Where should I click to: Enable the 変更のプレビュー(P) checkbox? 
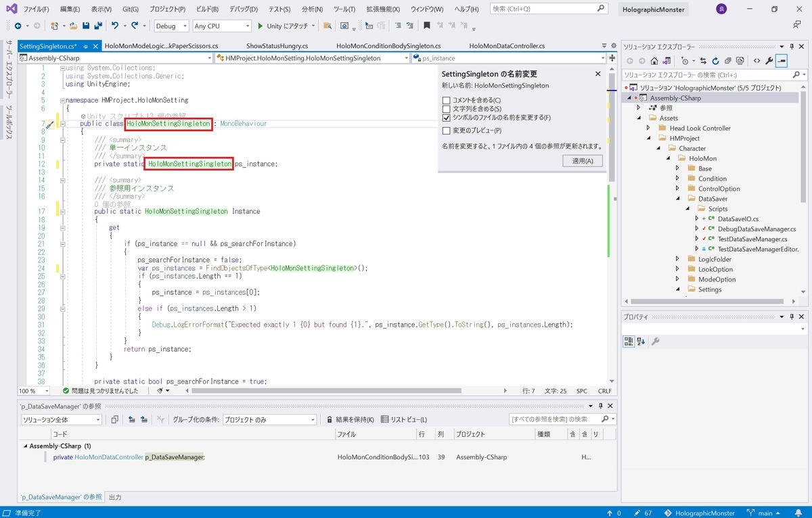[x=446, y=131]
